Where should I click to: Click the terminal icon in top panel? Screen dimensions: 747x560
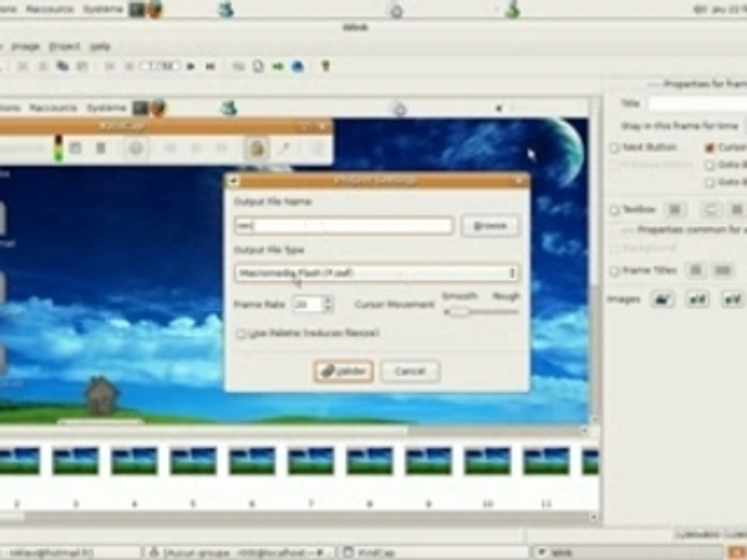tap(137, 9)
